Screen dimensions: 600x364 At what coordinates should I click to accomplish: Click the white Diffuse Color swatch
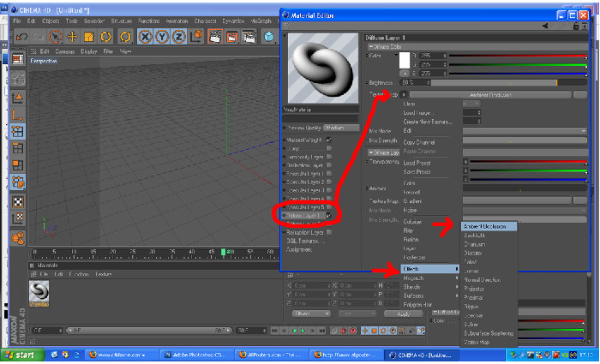[405, 61]
